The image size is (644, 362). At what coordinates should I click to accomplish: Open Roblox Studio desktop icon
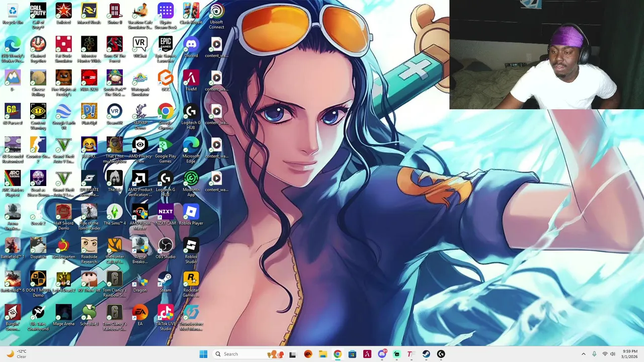[x=191, y=251]
